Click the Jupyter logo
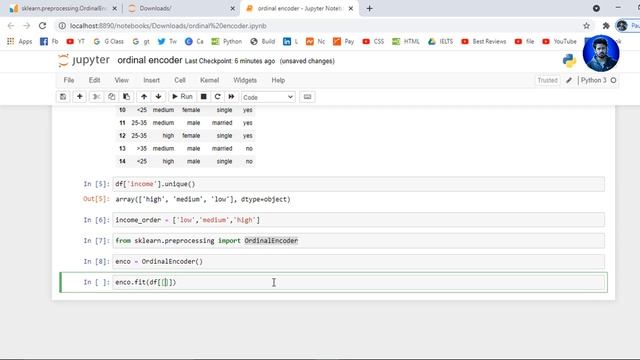Viewport: 640px width, 360px height. 84,60
